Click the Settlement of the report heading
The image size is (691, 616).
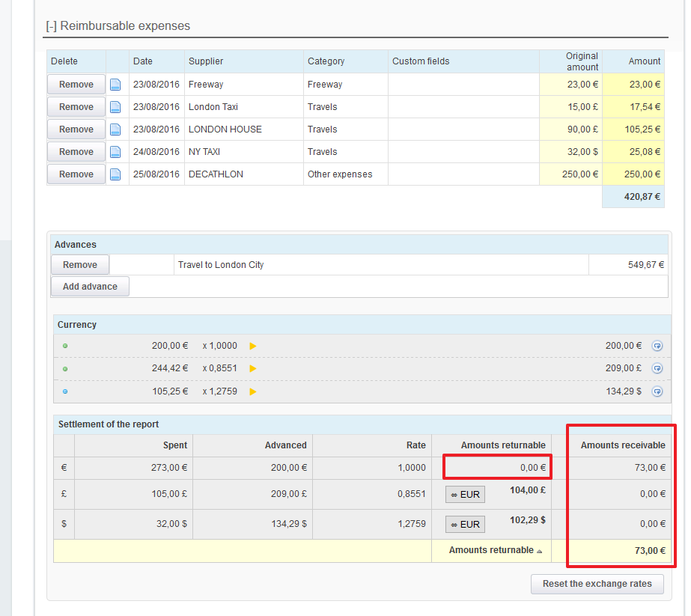pos(109,424)
